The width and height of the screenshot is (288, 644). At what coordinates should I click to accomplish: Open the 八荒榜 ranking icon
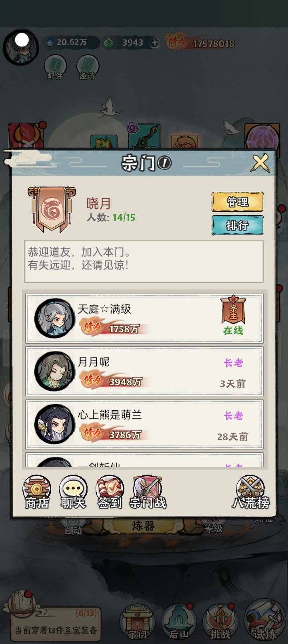click(x=250, y=492)
